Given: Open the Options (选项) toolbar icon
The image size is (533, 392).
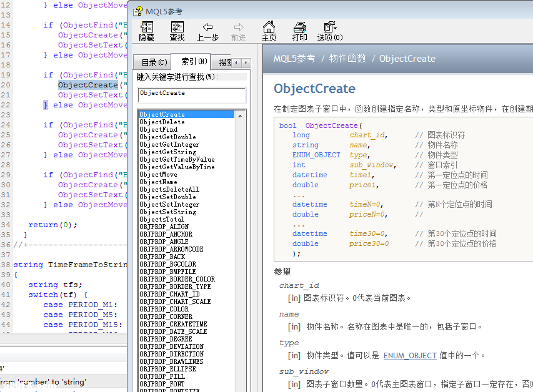Looking at the screenshot, I should (x=330, y=31).
